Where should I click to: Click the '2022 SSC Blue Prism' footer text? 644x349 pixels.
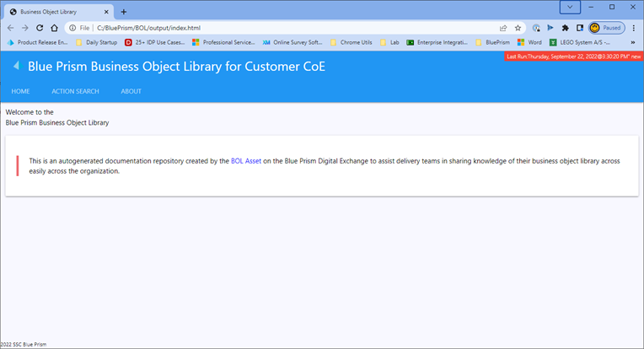24,344
